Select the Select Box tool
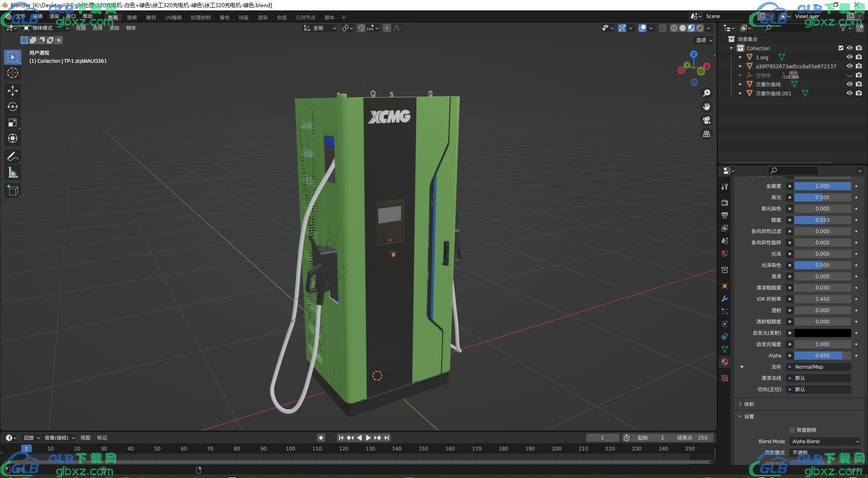This screenshot has height=478, width=868. (x=13, y=57)
